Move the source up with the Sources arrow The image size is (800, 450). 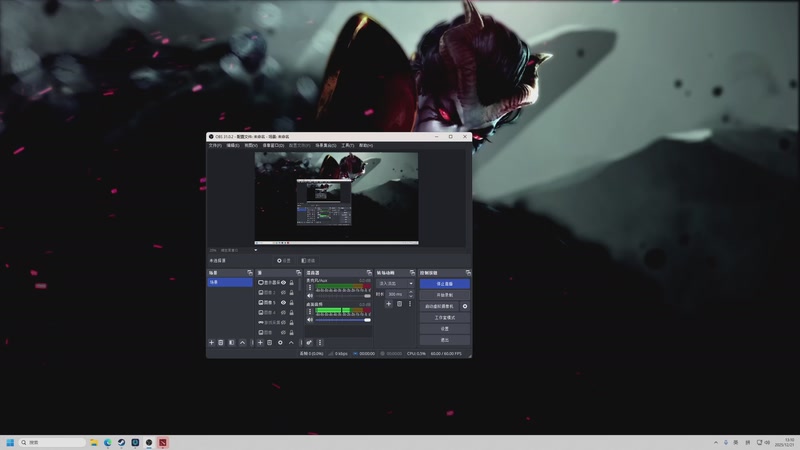pyautogui.click(x=291, y=343)
